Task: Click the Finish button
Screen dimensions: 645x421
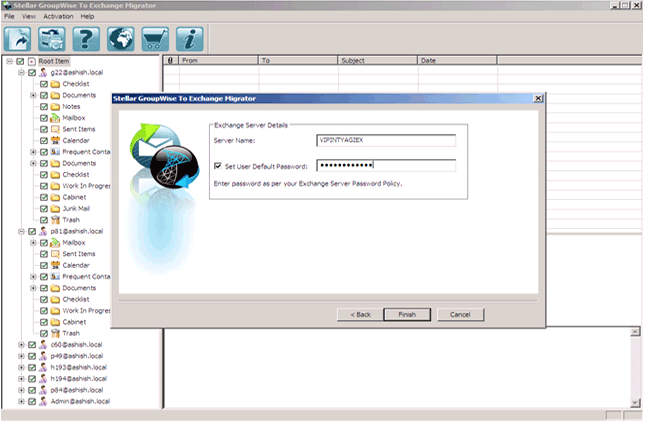Action: tap(407, 314)
